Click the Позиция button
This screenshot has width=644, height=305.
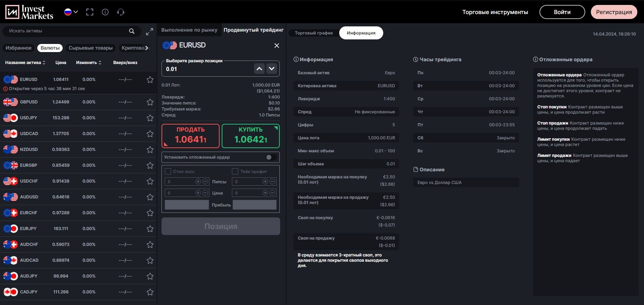[x=221, y=226]
